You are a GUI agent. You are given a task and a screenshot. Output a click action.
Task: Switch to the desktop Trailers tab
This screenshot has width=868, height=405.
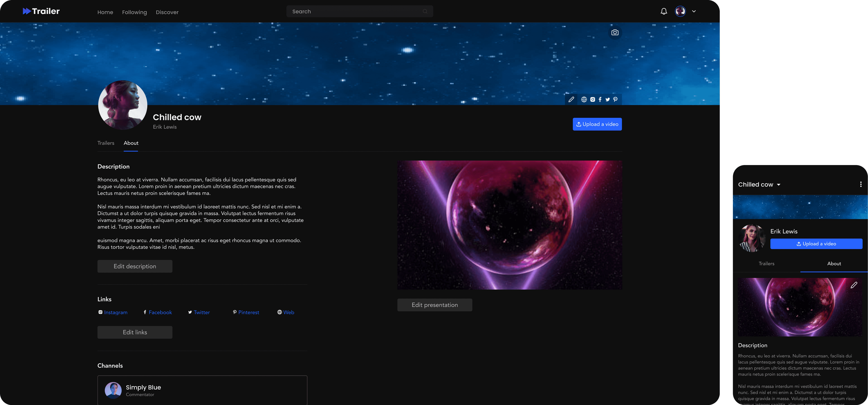(x=106, y=143)
